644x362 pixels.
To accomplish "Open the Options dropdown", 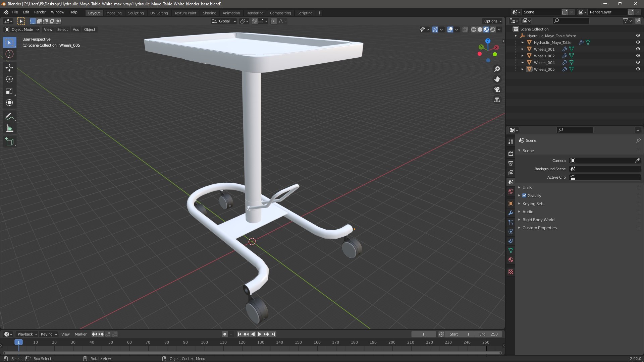I will click(x=492, y=21).
